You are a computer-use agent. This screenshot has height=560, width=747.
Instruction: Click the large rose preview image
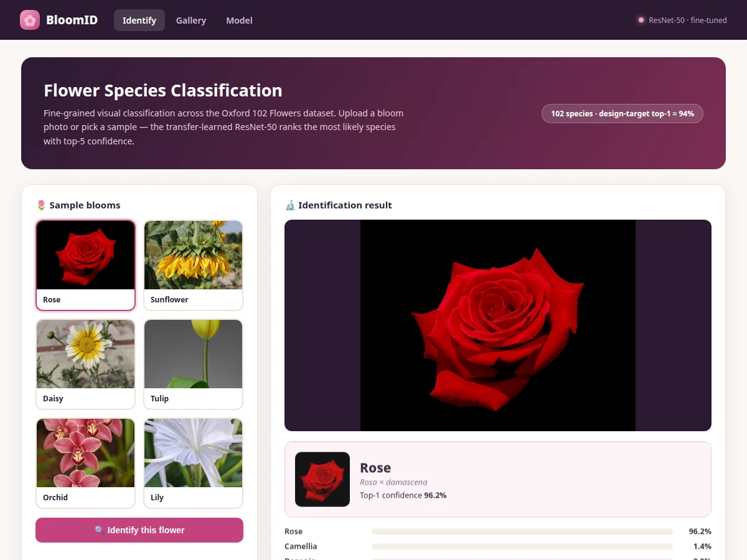click(498, 325)
